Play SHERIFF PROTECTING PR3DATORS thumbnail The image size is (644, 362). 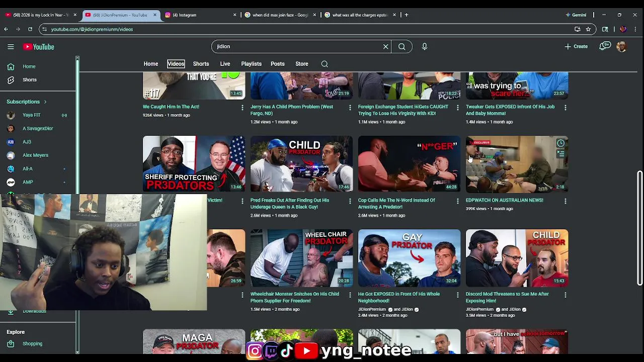point(194,164)
